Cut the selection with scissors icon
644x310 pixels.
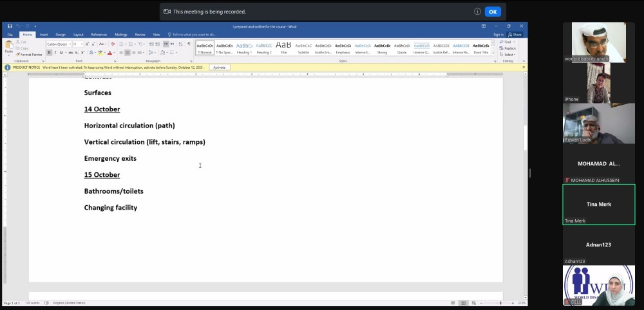click(21, 42)
